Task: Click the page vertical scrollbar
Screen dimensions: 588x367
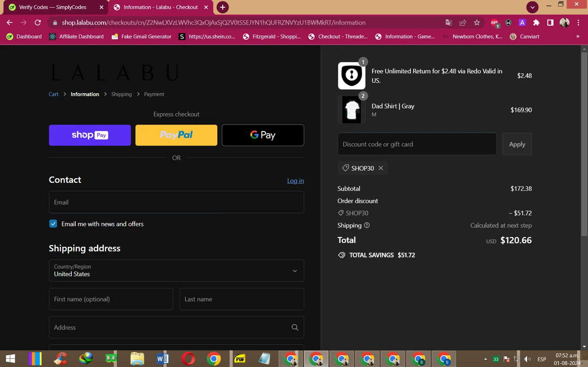Action: pos(584,143)
